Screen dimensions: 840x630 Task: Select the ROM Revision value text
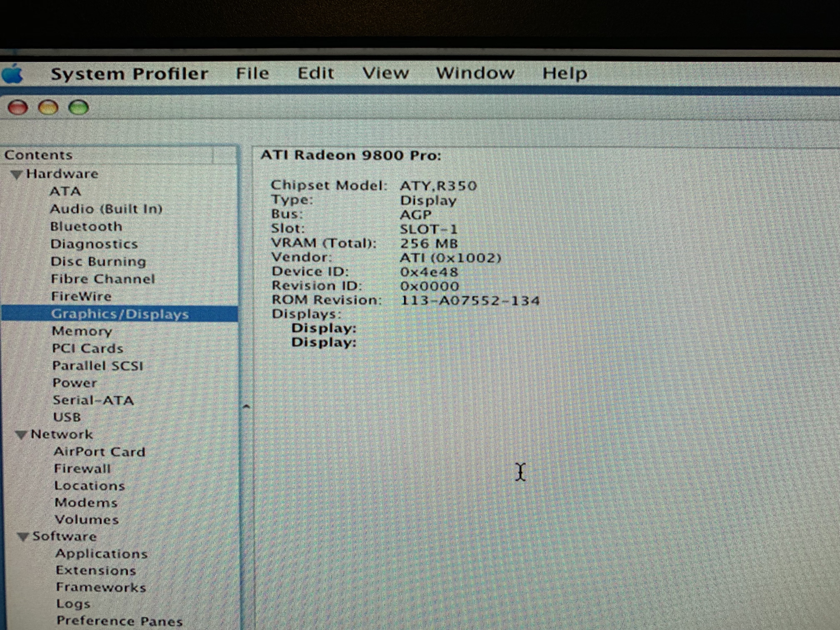pos(470,301)
